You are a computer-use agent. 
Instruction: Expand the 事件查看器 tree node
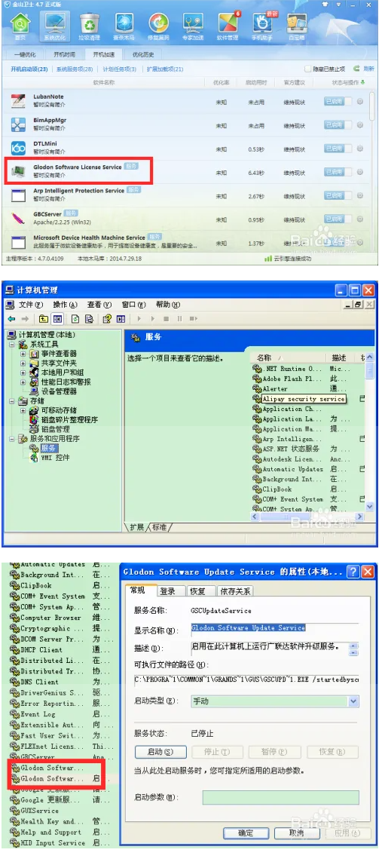(23, 354)
